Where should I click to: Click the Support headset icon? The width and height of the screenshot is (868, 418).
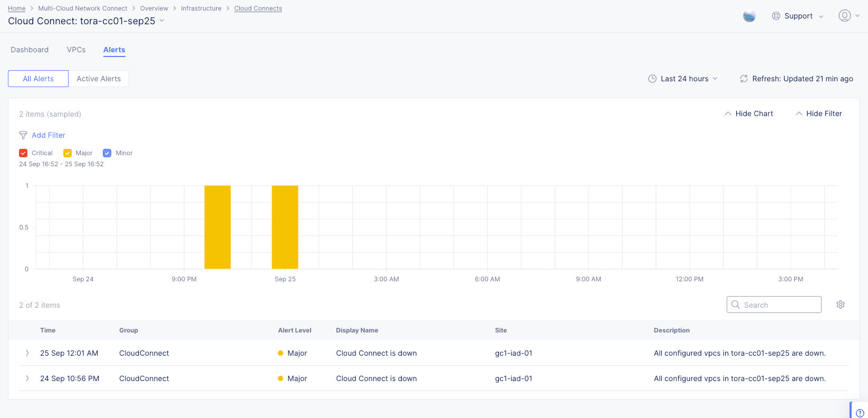tap(776, 16)
